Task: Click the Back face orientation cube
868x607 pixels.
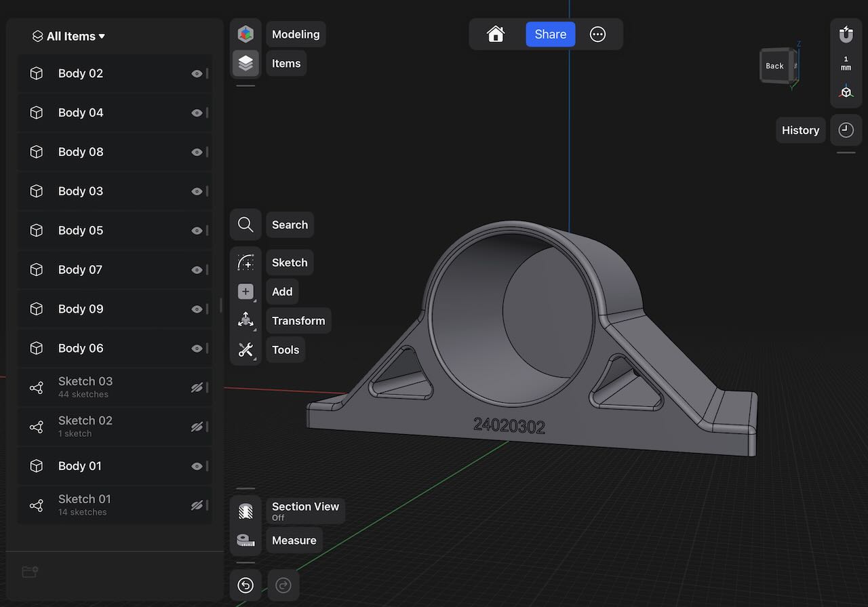Action: click(776, 66)
